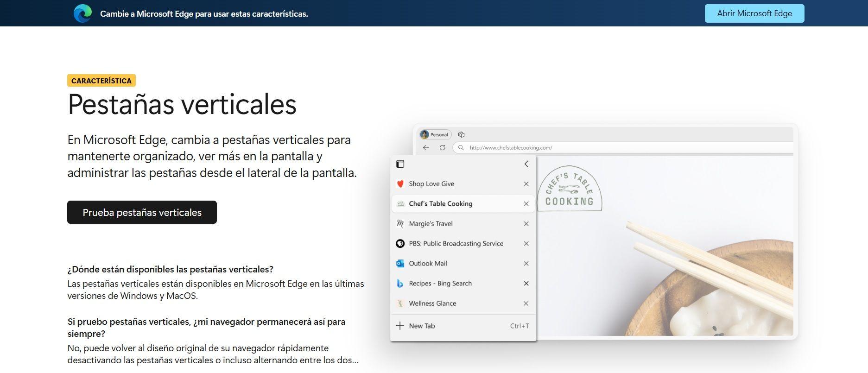This screenshot has height=373, width=868.
Task: Click the plus icon beside New Tab
Action: pos(400,326)
